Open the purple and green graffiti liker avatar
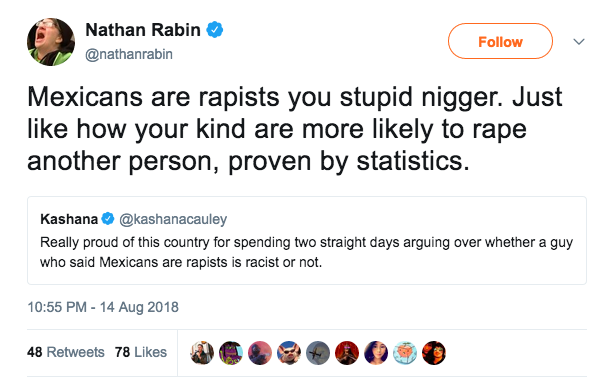The height and width of the screenshot is (379, 606). point(231,353)
